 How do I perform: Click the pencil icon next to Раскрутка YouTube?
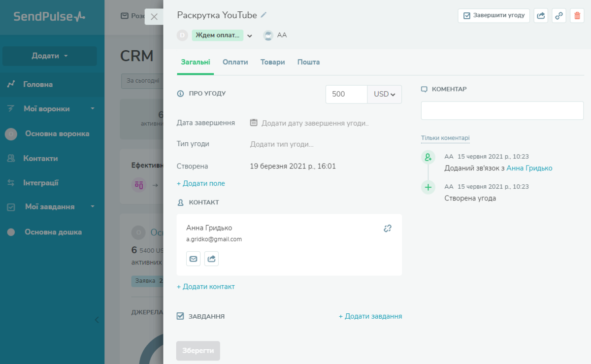click(x=263, y=15)
